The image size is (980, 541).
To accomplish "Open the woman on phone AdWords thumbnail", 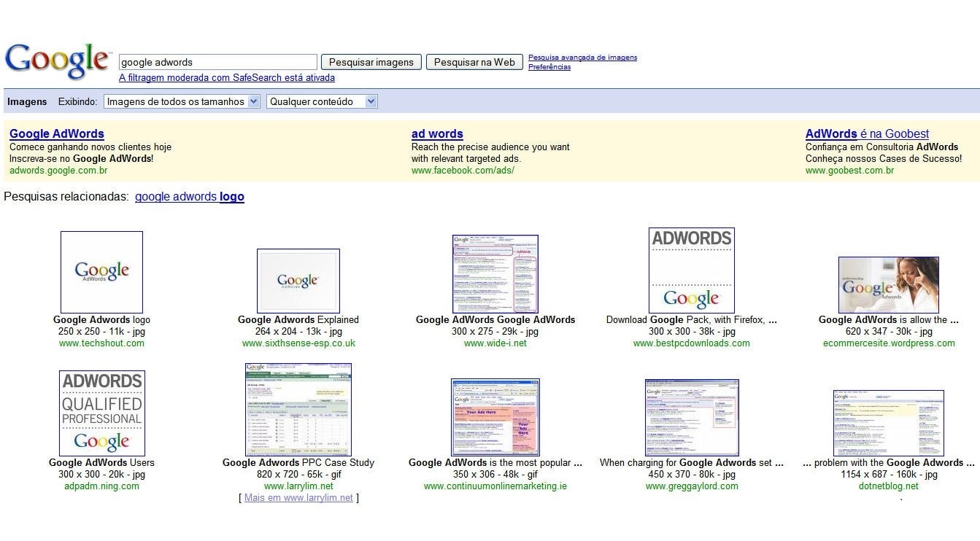I will tap(888, 284).
